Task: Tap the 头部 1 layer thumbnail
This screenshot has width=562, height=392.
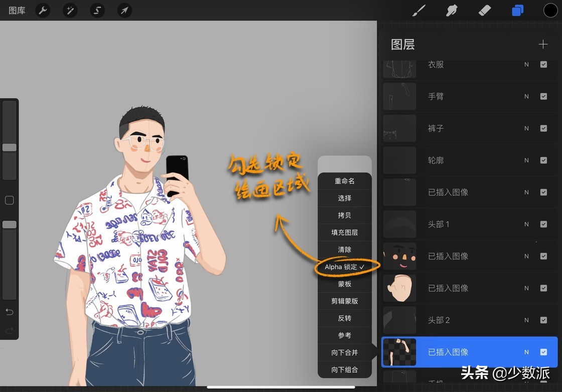Action: tap(399, 224)
